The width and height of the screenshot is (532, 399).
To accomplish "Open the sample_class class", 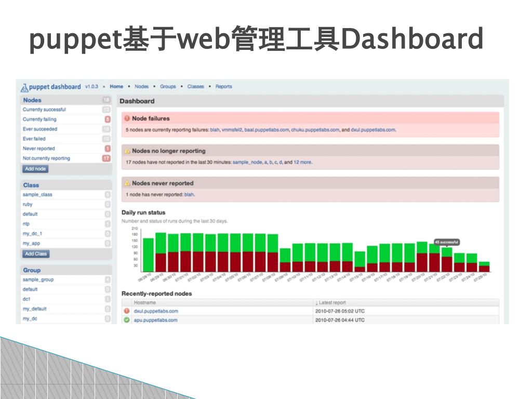I will pyautogui.click(x=37, y=195).
